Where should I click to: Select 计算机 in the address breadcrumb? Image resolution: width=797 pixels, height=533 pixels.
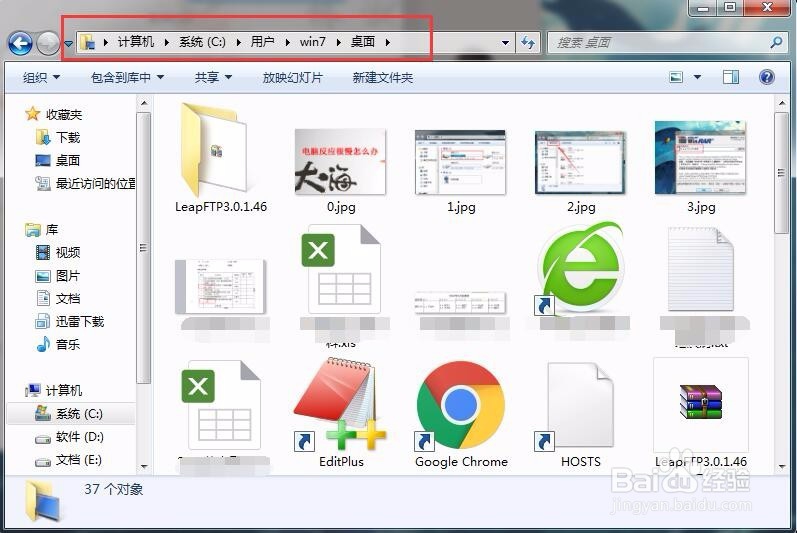[135, 42]
